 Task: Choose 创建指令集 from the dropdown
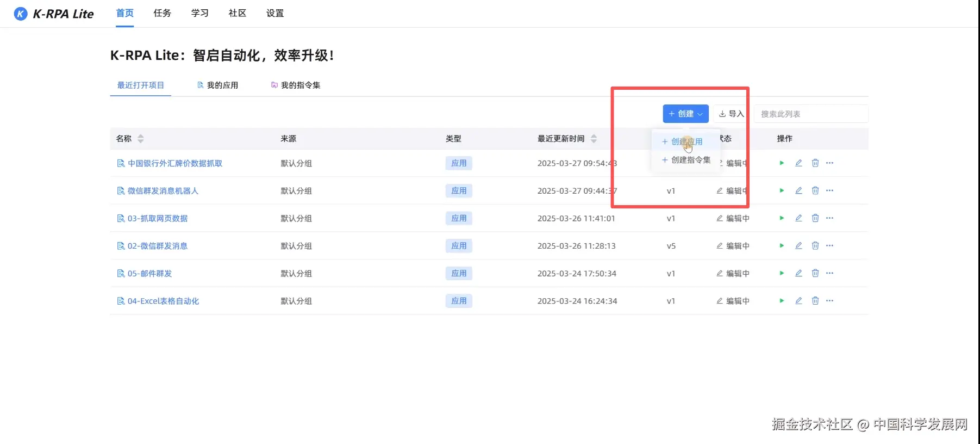(686, 160)
